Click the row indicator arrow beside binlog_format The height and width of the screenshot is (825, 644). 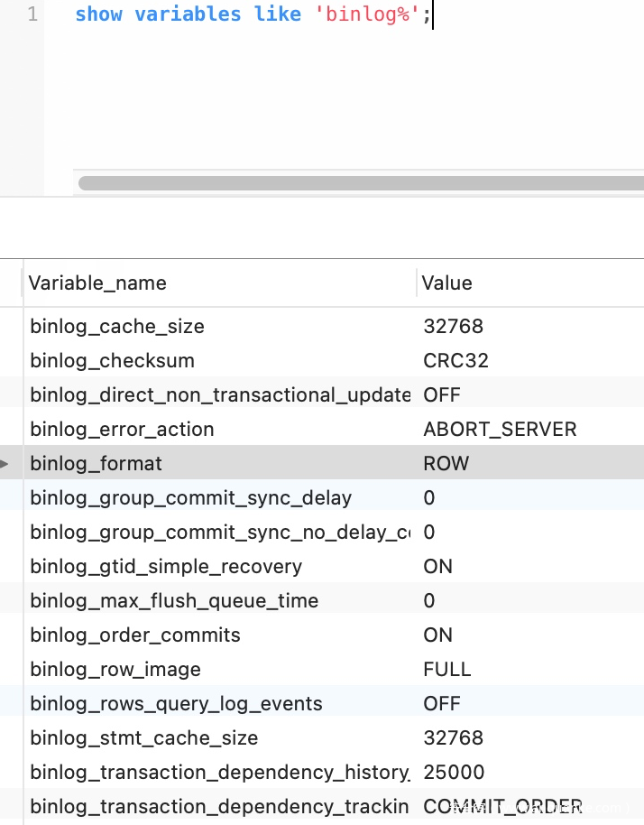[5, 464]
